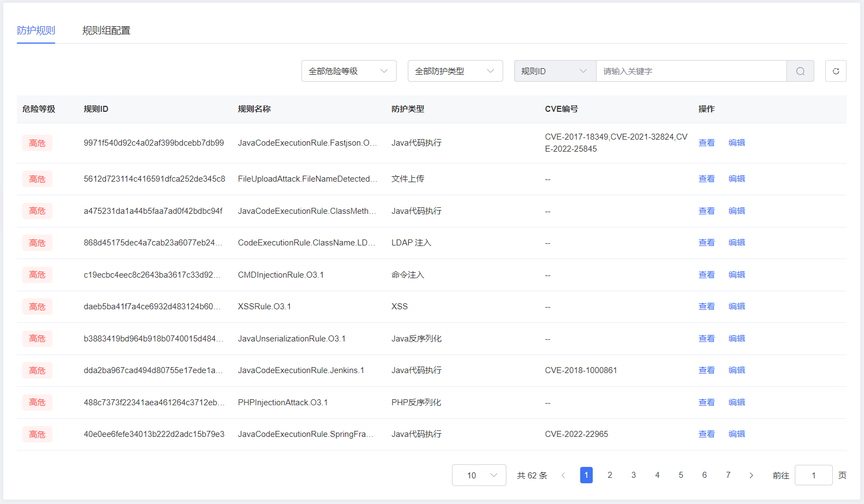Click 查看 for FileUploadAttack rule row
This screenshot has height=504, width=864.
pos(707,179)
